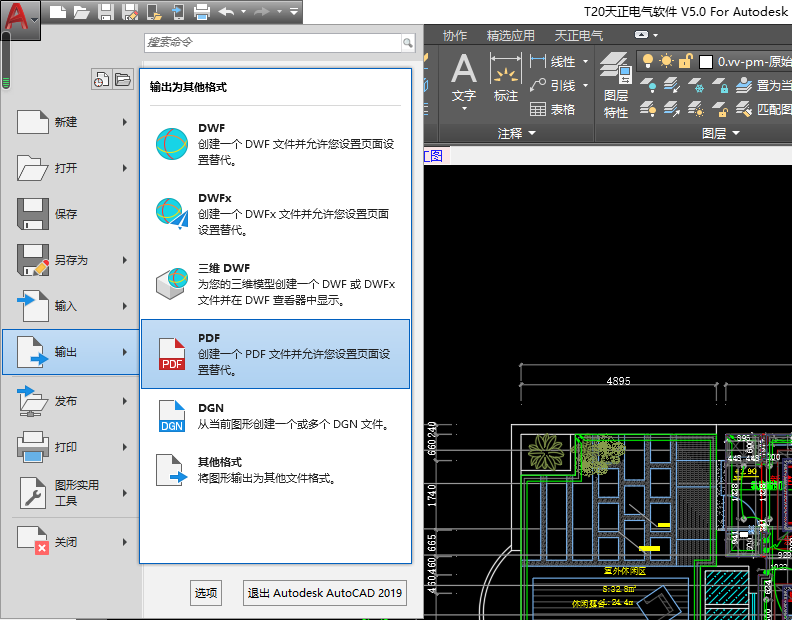Image resolution: width=792 pixels, height=620 pixels.
Task: Select 打开 in the application menu
Action: coord(71,168)
